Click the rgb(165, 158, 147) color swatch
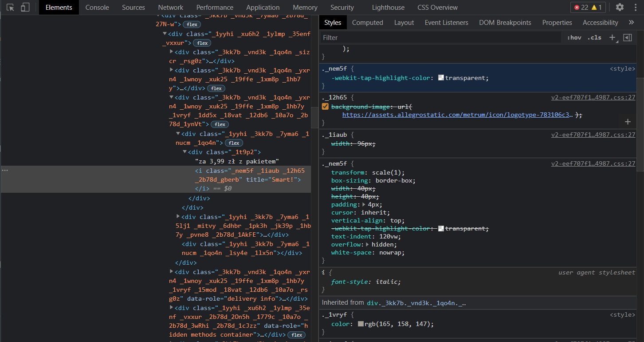The width and height of the screenshot is (644, 342). tap(361, 324)
